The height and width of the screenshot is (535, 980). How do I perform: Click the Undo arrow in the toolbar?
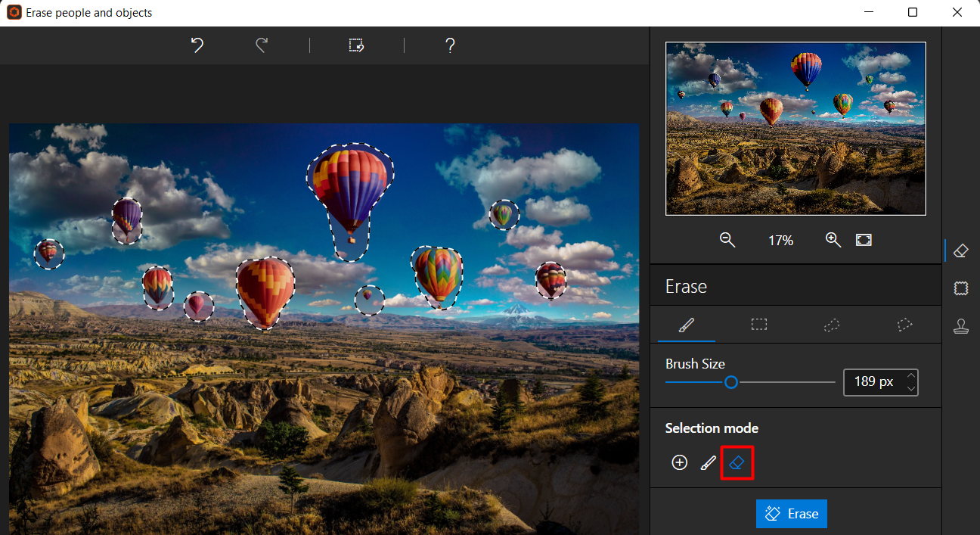[197, 45]
